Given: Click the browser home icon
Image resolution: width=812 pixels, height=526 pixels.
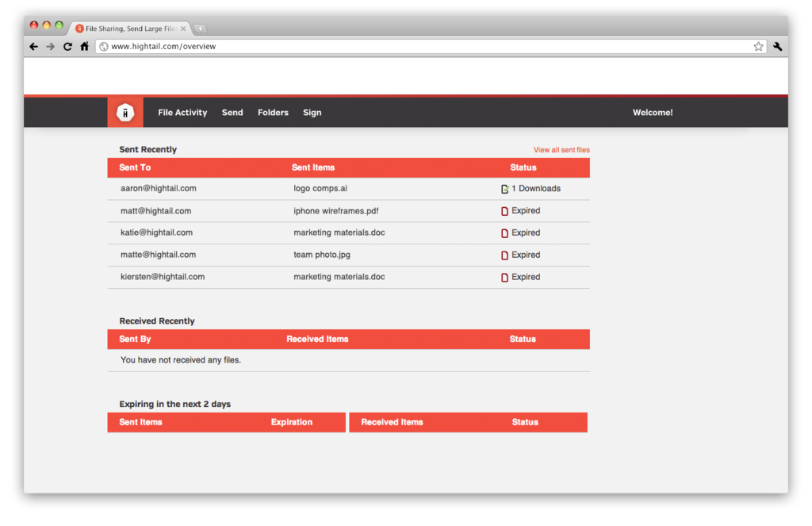Looking at the screenshot, I should click(x=84, y=47).
